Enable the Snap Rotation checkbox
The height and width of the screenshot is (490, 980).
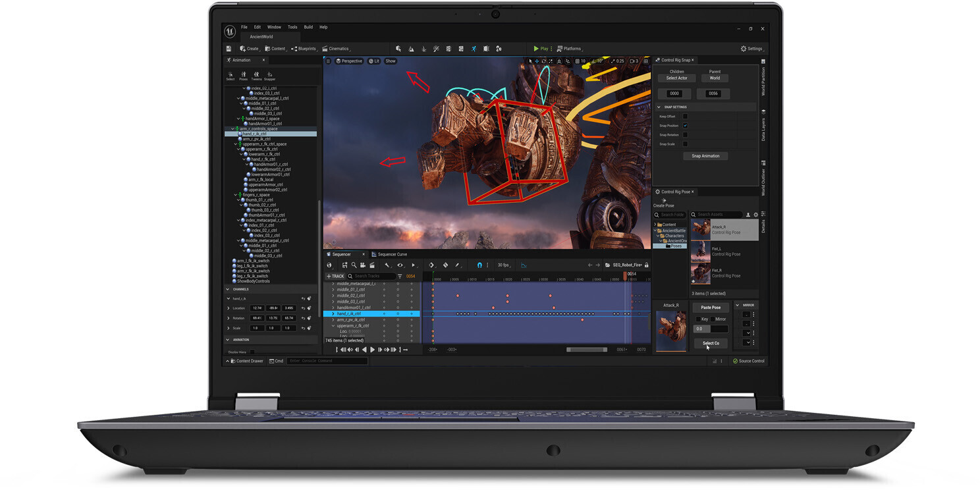pos(685,135)
